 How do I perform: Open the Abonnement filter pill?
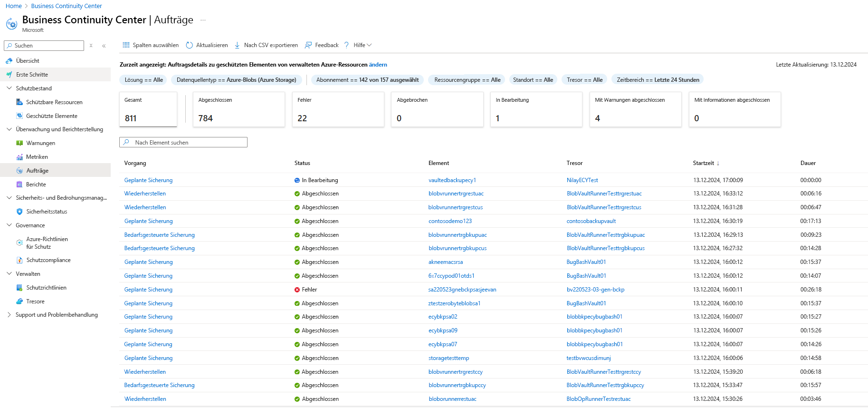tap(367, 80)
